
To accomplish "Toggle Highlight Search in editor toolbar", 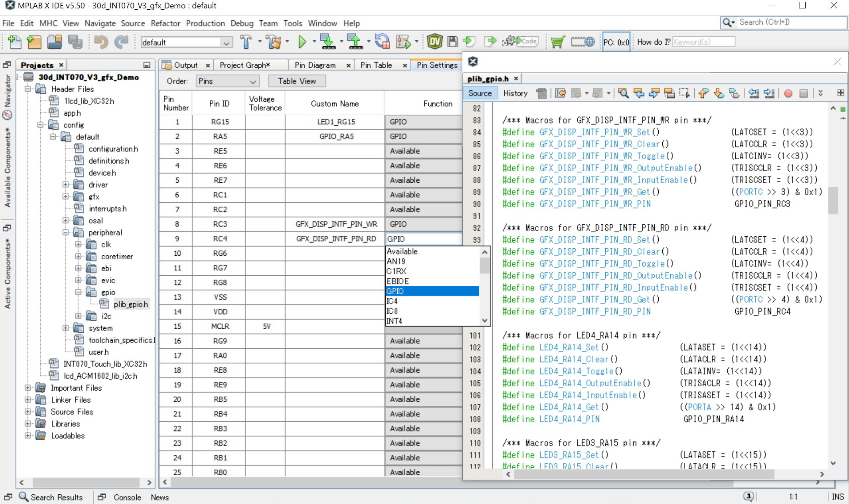I will [669, 93].
